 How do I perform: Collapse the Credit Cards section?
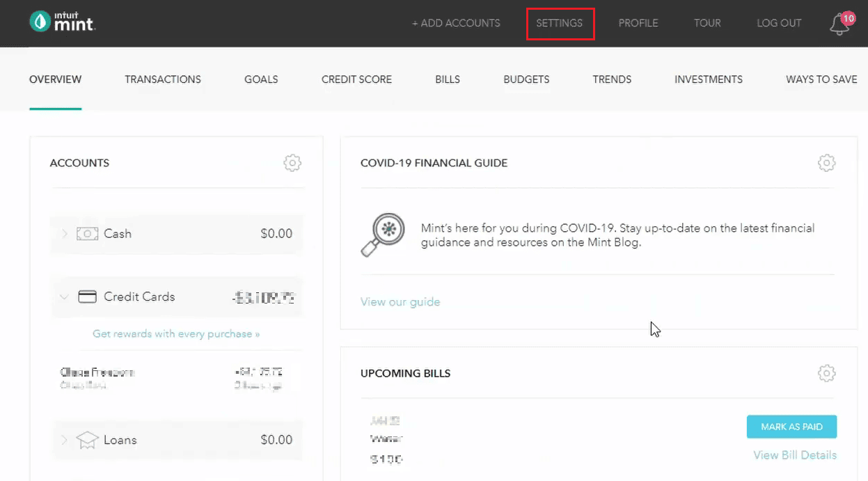(64, 296)
